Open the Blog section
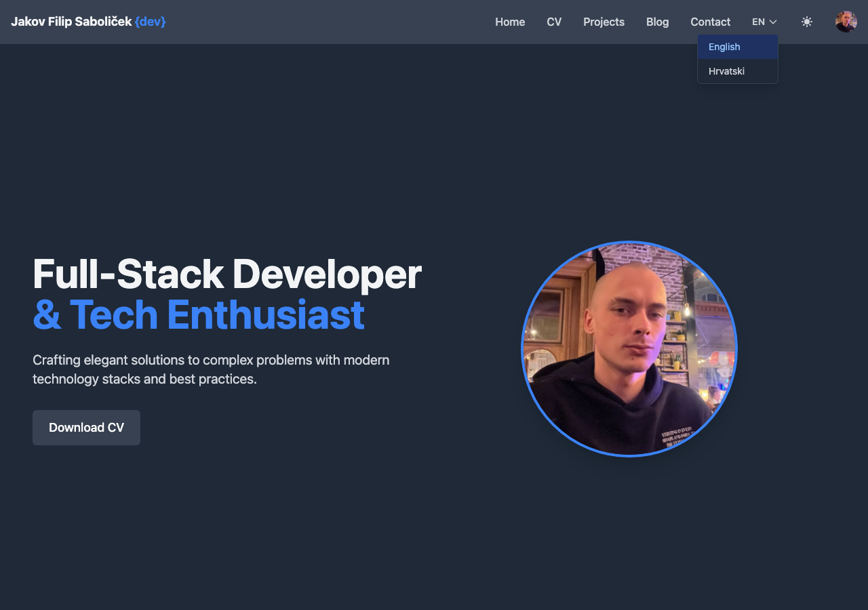Viewport: 868px width, 610px height. pos(657,22)
